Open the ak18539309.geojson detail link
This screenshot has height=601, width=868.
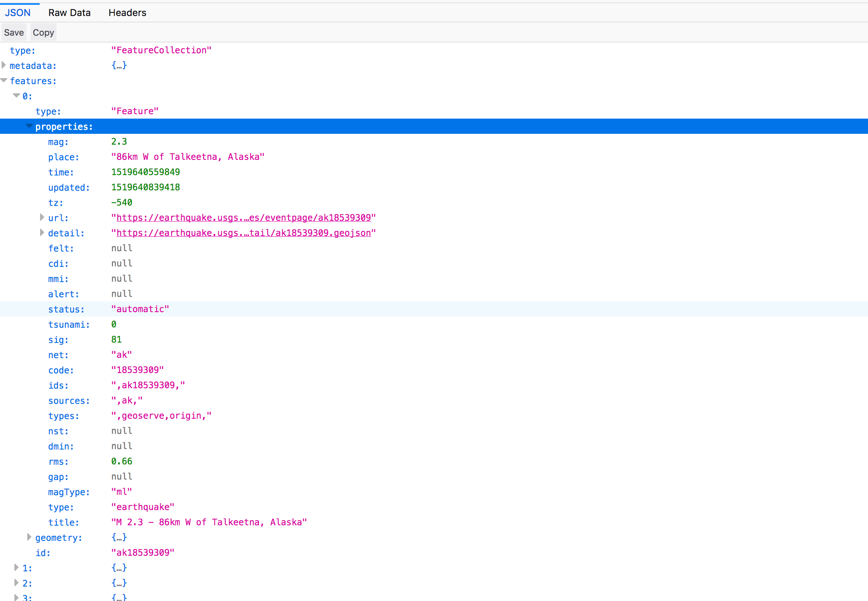(244, 233)
